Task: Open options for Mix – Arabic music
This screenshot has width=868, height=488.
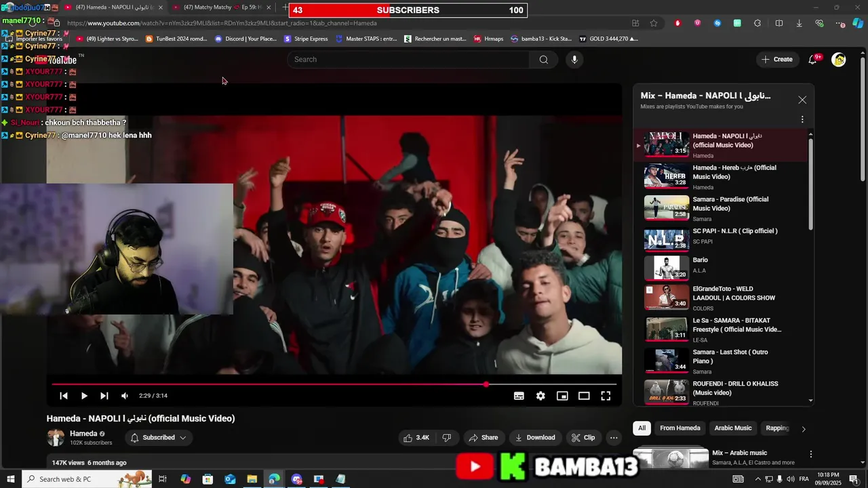Action: (x=810, y=454)
